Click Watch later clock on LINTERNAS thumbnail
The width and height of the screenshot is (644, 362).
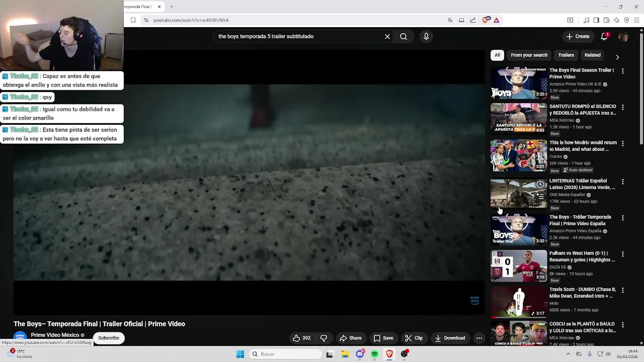pos(540,185)
